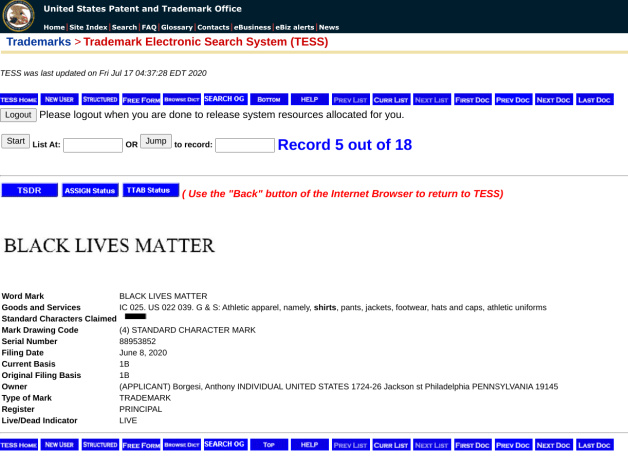Click the Logout button
The image size is (628, 457).
point(18,115)
